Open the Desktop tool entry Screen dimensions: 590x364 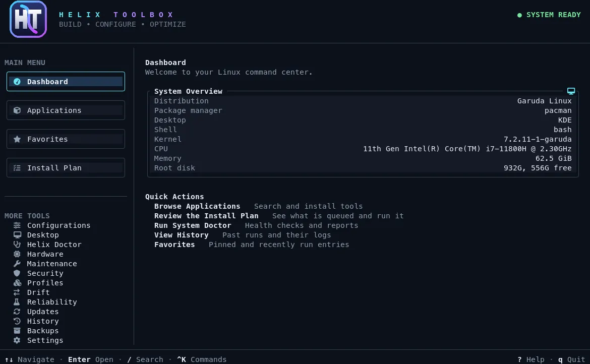[x=43, y=234]
